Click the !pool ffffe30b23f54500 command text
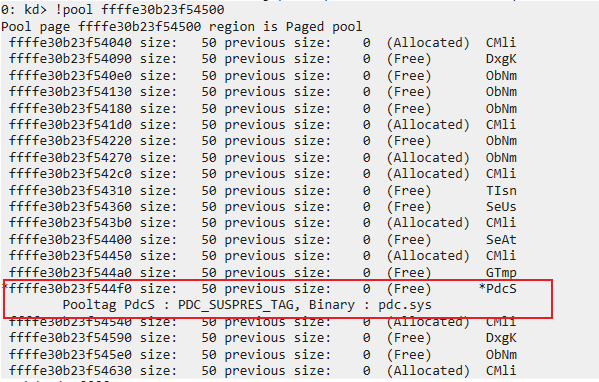Viewport: 599px width, 382px height. pyautogui.click(x=140, y=10)
